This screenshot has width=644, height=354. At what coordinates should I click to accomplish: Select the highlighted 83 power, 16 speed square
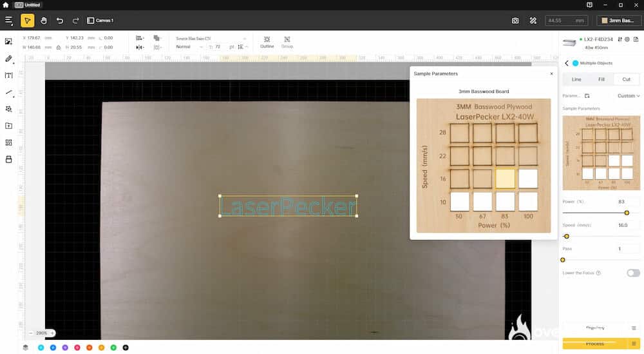505,179
